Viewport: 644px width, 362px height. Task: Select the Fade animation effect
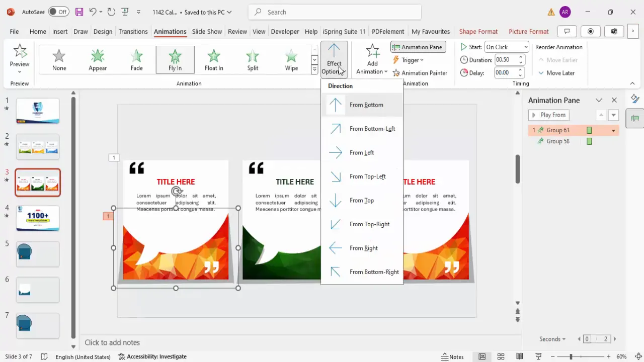point(136,59)
